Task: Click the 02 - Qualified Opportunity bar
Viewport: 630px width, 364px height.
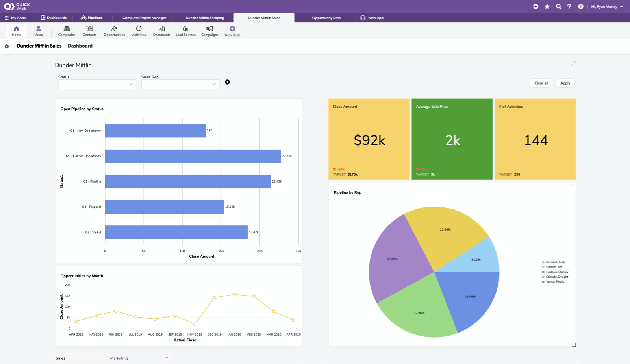Action: pos(193,156)
